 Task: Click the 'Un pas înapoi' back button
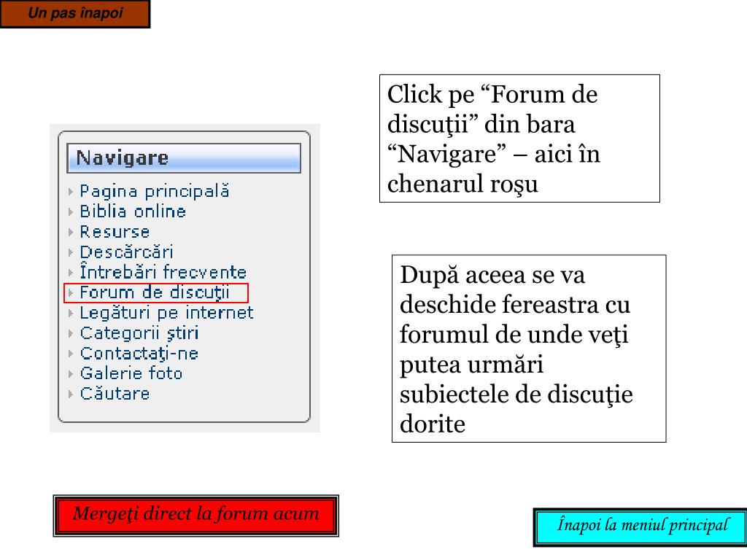pyautogui.click(x=75, y=14)
